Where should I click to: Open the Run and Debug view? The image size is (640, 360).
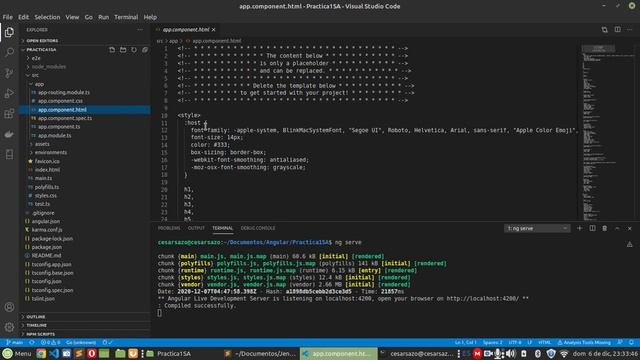click(x=9, y=93)
